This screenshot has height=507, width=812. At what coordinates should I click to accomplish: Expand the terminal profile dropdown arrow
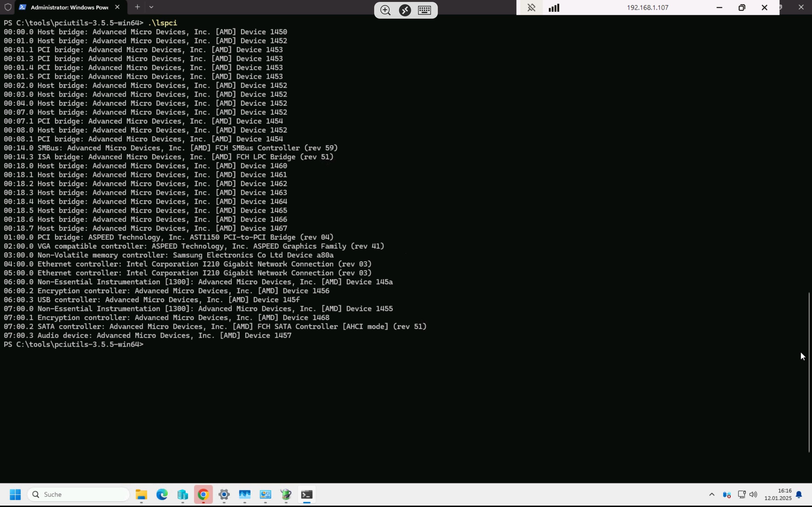(x=151, y=7)
